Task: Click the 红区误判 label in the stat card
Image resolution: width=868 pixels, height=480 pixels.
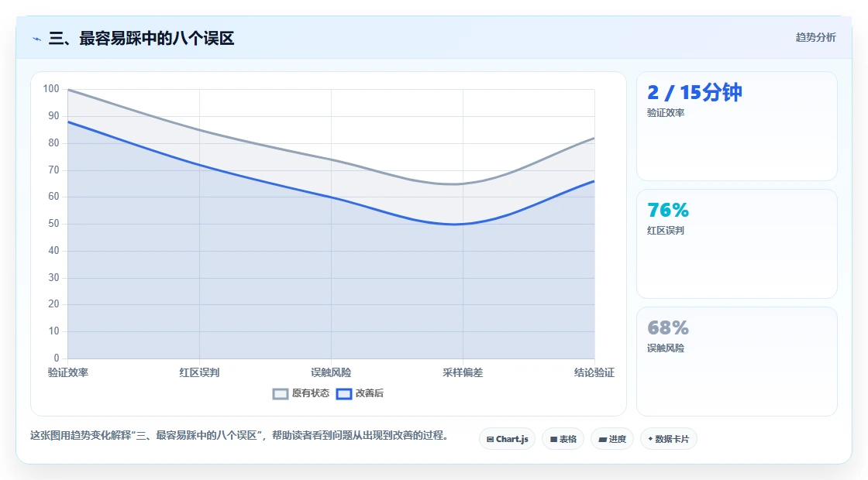Action: (x=666, y=231)
